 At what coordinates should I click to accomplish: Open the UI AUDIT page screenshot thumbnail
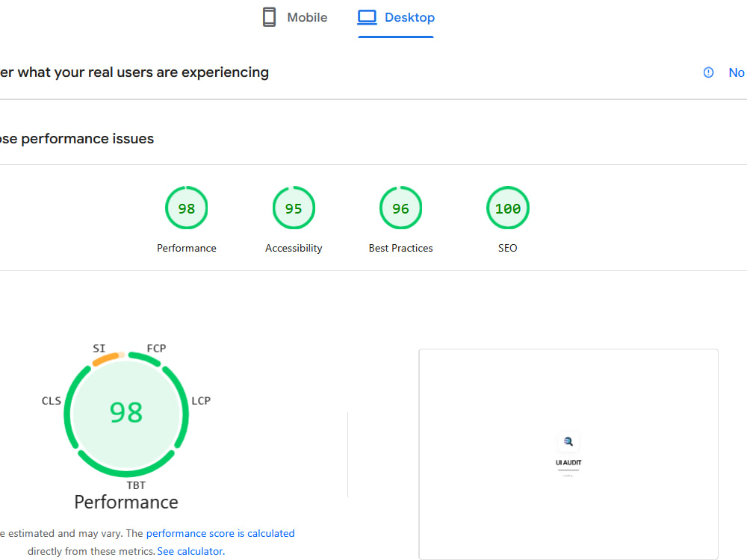click(568, 454)
